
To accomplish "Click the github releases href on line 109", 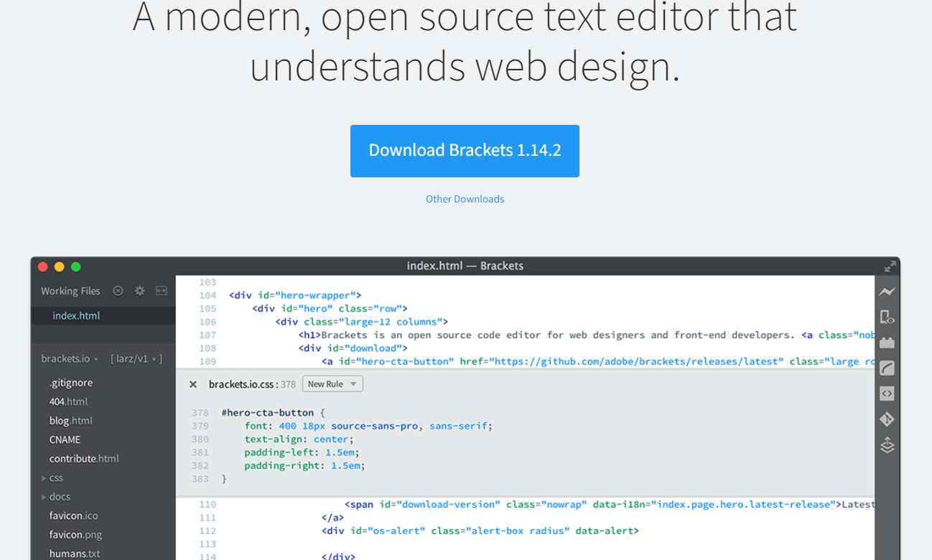I will tap(622, 361).
